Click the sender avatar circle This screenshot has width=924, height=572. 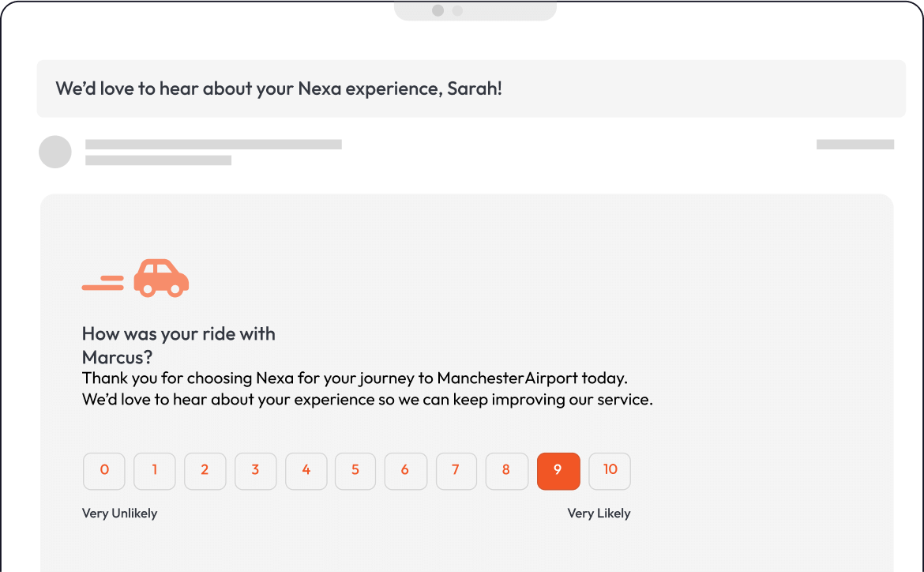[x=55, y=152]
